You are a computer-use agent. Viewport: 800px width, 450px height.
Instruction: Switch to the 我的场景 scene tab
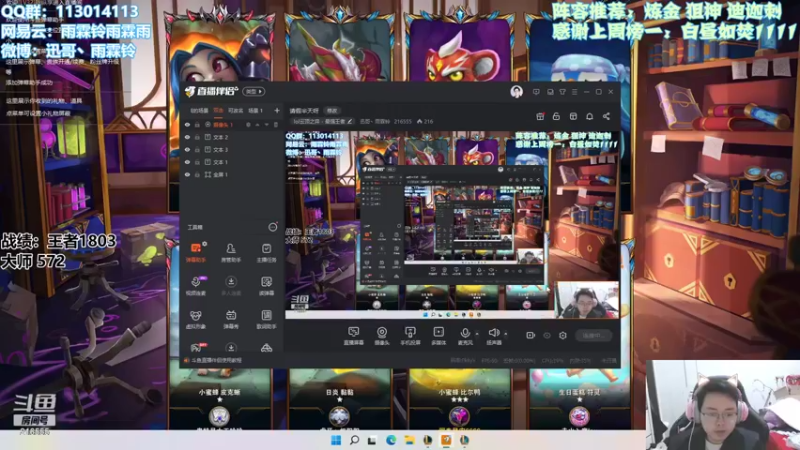[x=199, y=110]
